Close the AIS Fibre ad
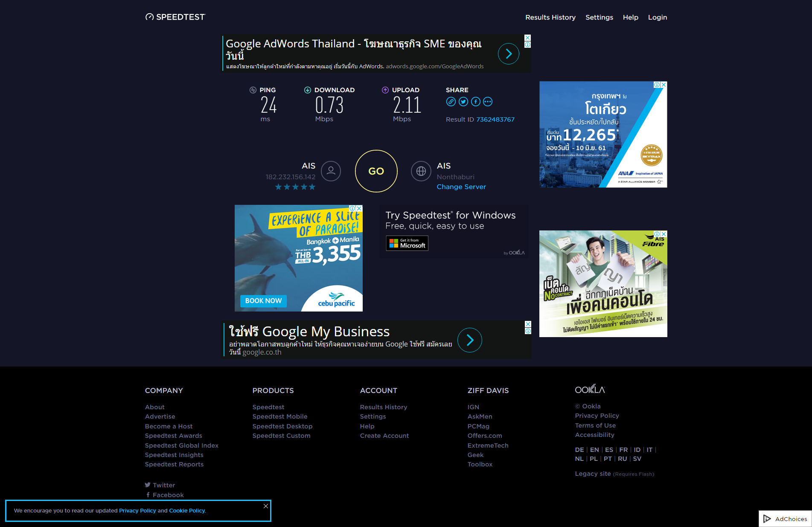This screenshot has width=812, height=527. 664,234
